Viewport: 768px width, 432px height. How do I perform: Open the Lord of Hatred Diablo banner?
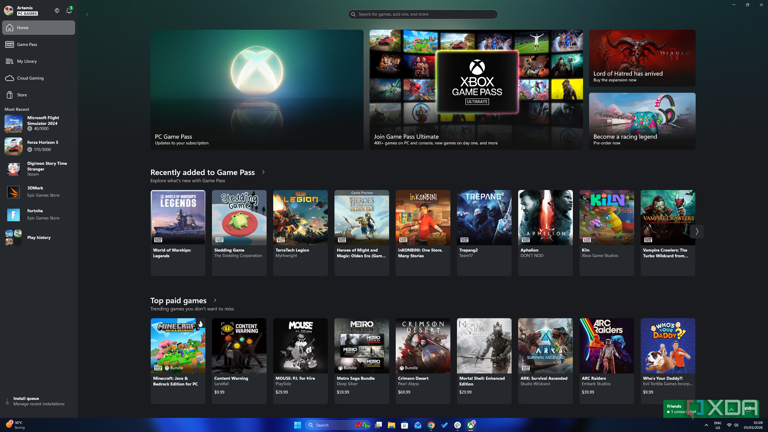[642, 58]
